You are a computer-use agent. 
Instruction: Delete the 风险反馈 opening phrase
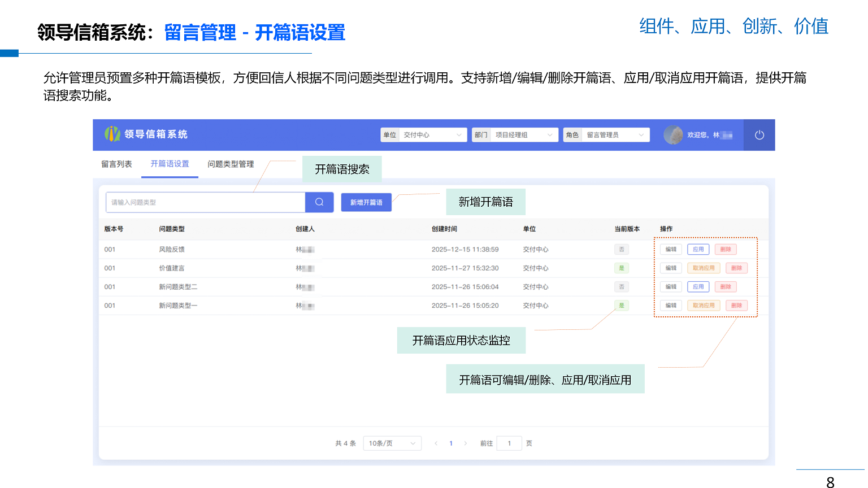(x=726, y=249)
